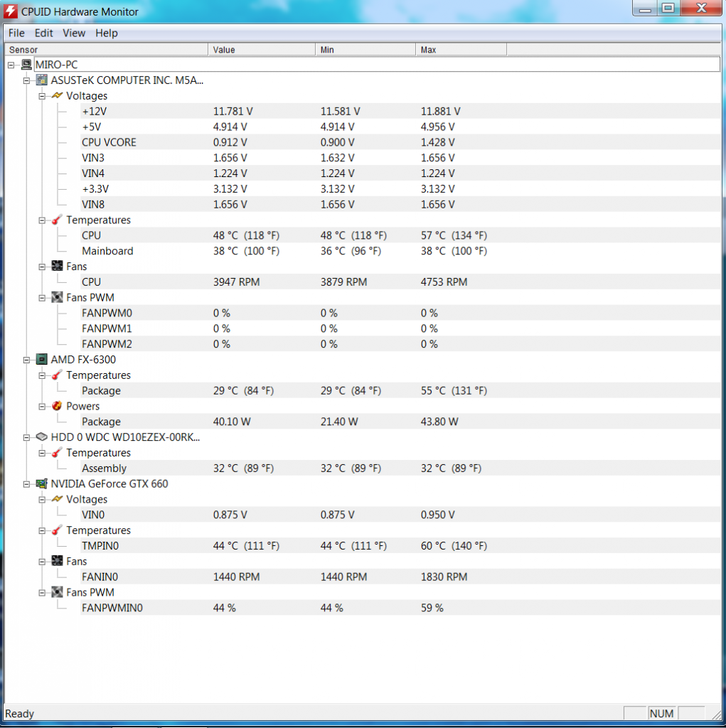The width and height of the screenshot is (726, 728).
Task: Maximize the CPUID Hardware Monitor window
Action: pos(668,8)
